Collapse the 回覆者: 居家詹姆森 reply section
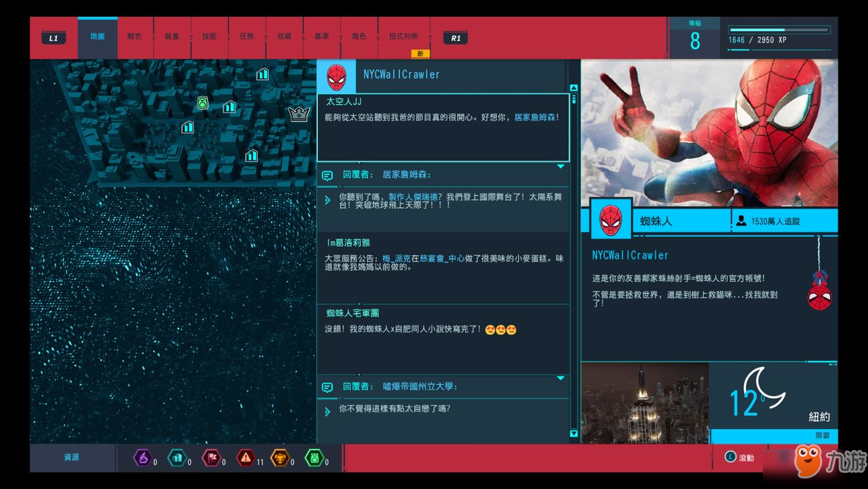This screenshot has height=489, width=868. coord(561,167)
